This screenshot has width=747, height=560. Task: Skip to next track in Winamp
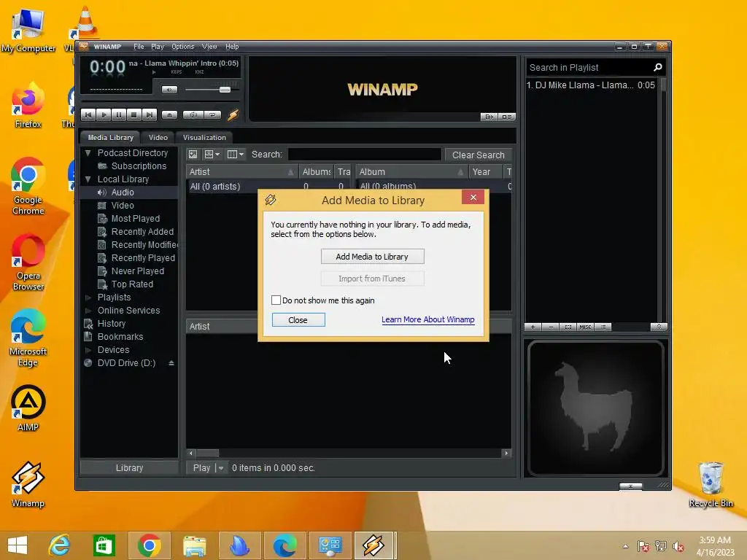coord(149,114)
